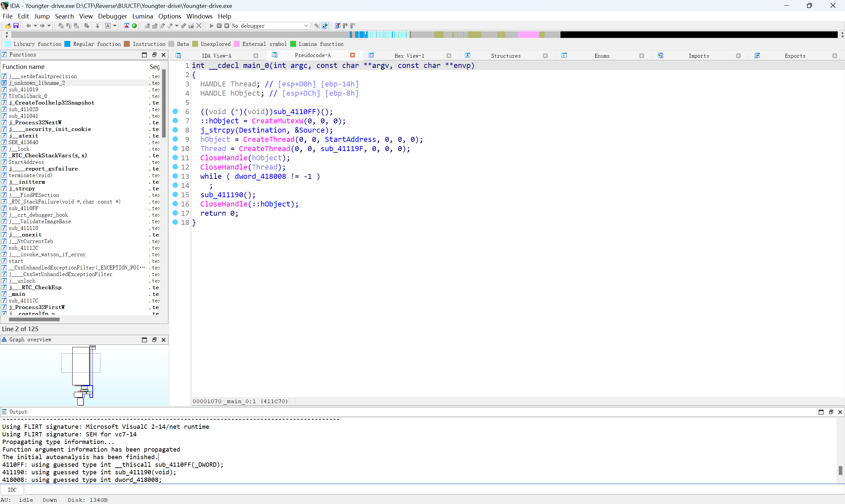Float the Graph overview panel
This screenshot has width=845, height=504.
coord(154,340)
